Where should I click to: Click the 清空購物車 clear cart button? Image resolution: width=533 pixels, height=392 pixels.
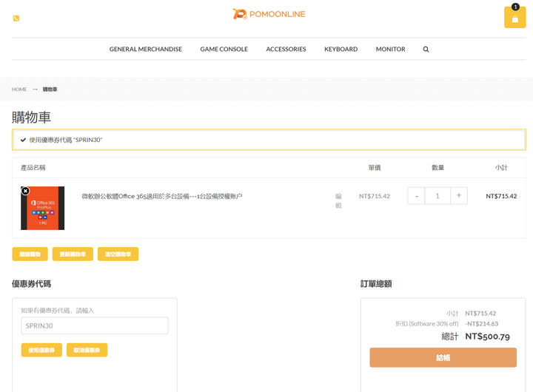coord(118,254)
